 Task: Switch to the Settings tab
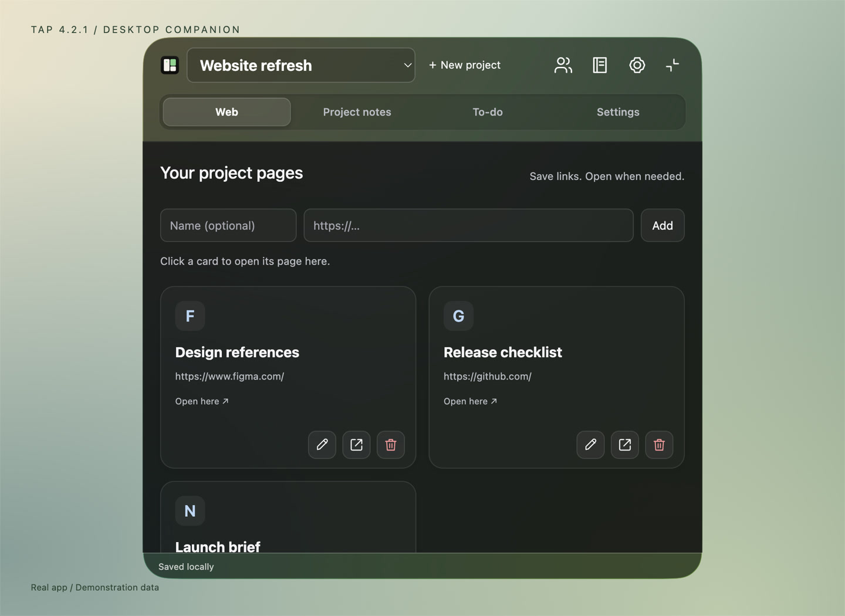[x=618, y=112]
